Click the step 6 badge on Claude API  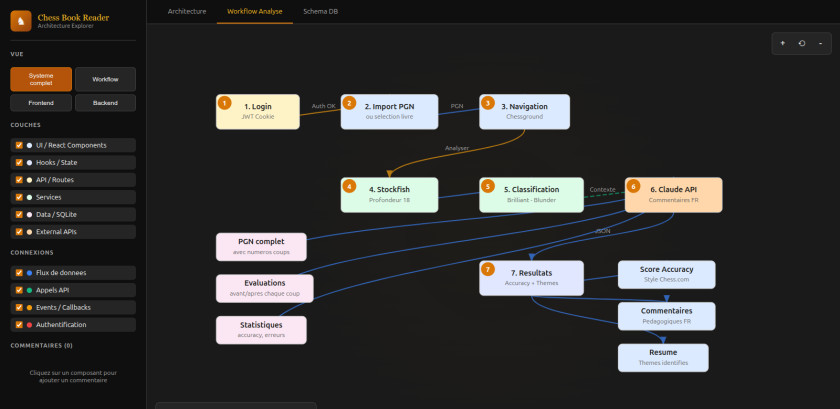tap(633, 186)
